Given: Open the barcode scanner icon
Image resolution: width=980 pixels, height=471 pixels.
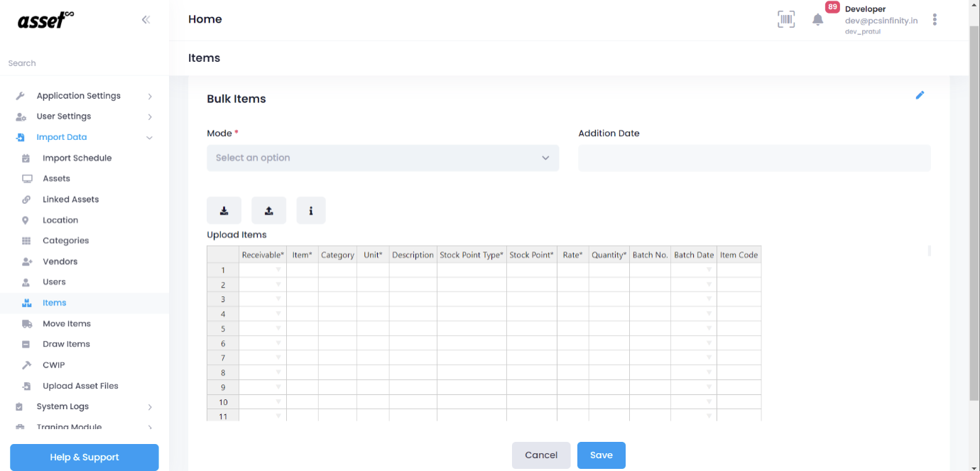Looking at the screenshot, I should 786,19.
